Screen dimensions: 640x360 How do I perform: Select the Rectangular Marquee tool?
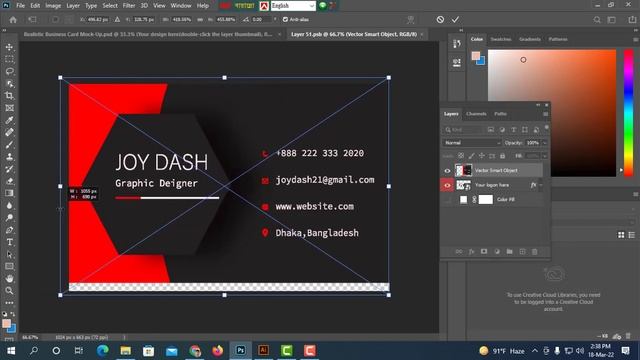[x=9, y=60]
